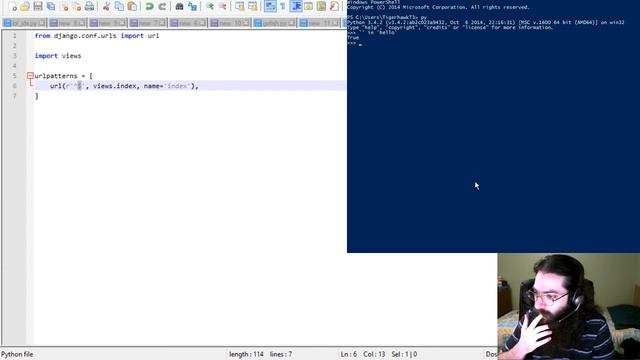The height and width of the screenshot is (360, 640).
Task: Collapse the urlpatterns fold marker on line 5
Action: click(x=30, y=76)
